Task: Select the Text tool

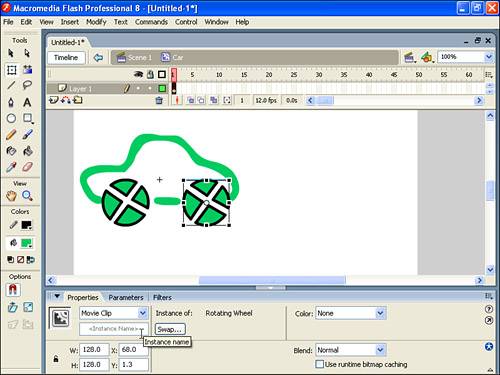Action: click(x=27, y=102)
